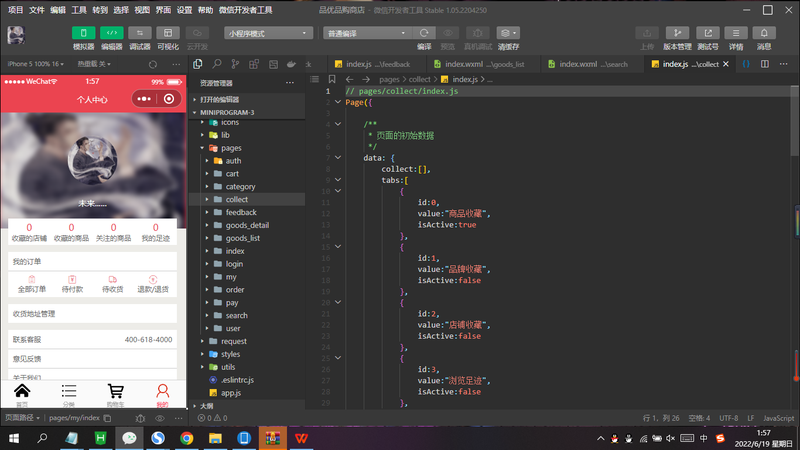
Task: Open the explorer files icon
Action: [197, 64]
